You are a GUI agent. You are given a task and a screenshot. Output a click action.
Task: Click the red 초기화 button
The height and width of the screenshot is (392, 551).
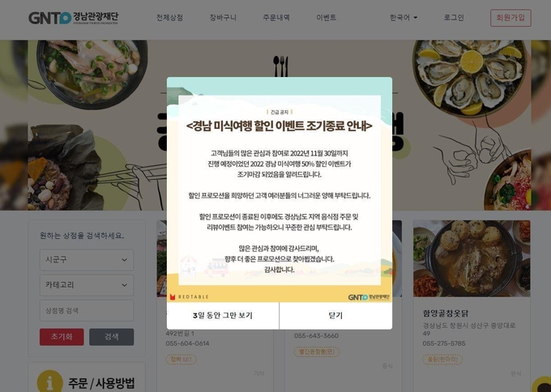click(62, 337)
